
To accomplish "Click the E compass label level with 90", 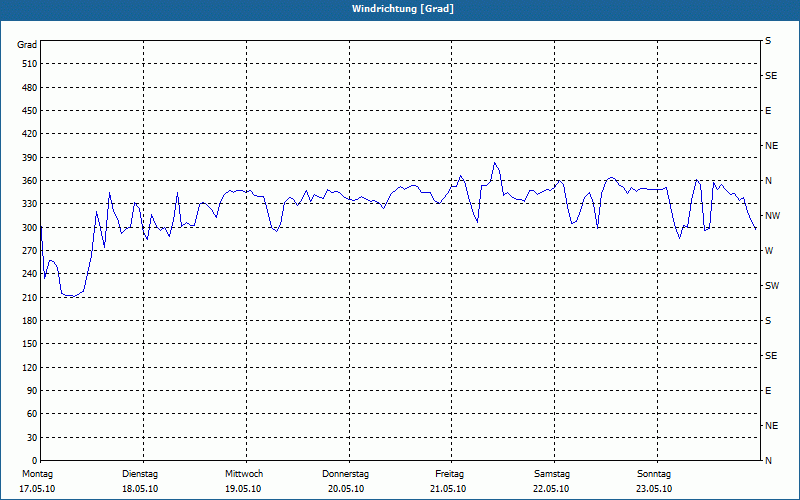I will click(x=768, y=391).
